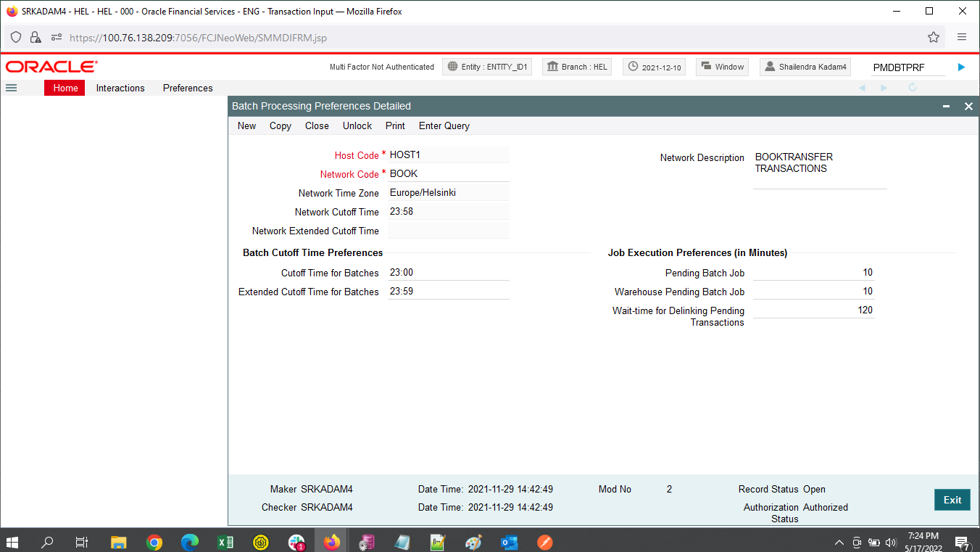Select the Interactions tab

(x=120, y=88)
